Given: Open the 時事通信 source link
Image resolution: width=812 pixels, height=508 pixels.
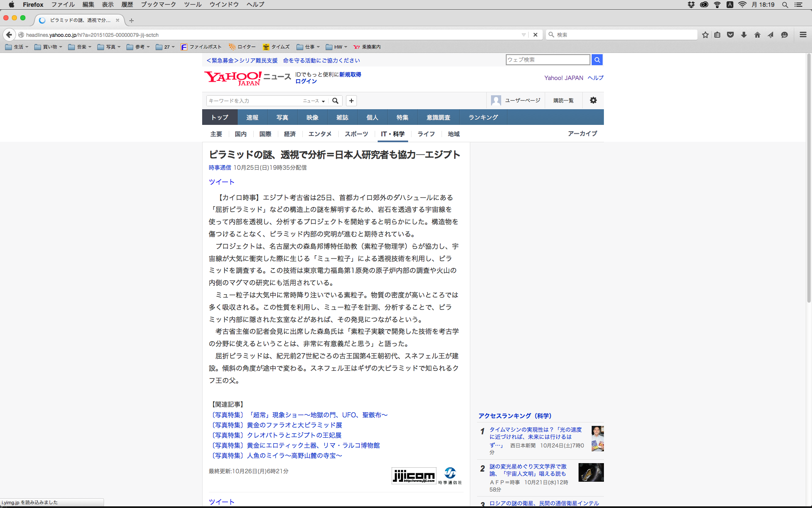Looking at the screenshot, I should pyautogui.click(x=219, y=168).
